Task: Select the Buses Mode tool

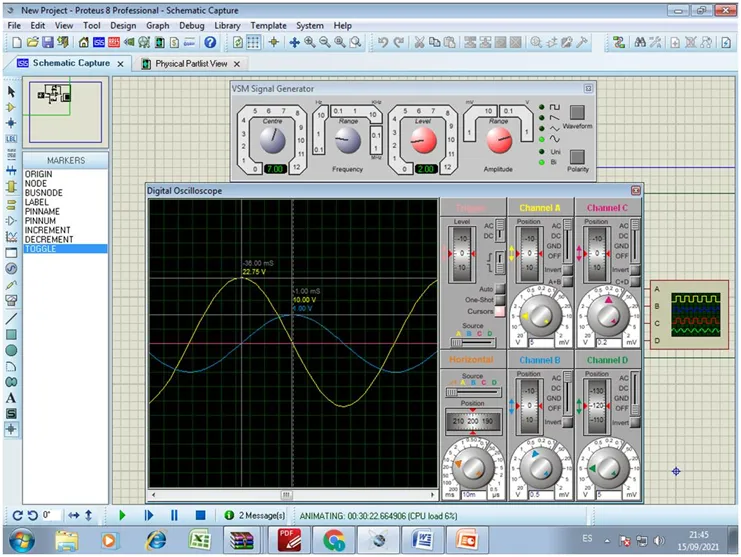Action: point(11,171)
